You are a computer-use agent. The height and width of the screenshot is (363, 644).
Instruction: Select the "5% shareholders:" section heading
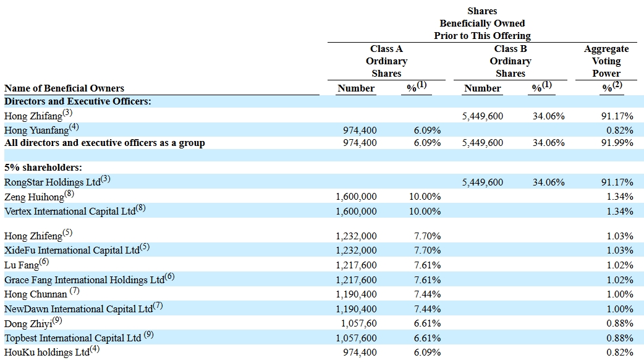[43, 168]
